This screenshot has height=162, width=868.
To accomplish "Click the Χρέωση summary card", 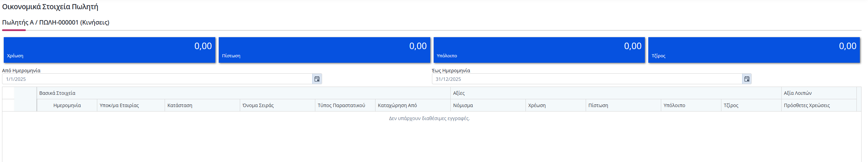I will click(110, 50).
